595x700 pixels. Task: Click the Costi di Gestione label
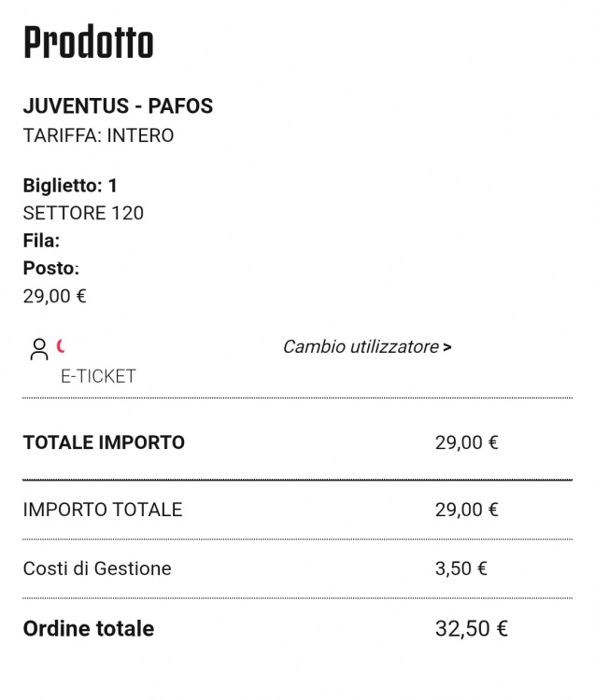point(97,568)
